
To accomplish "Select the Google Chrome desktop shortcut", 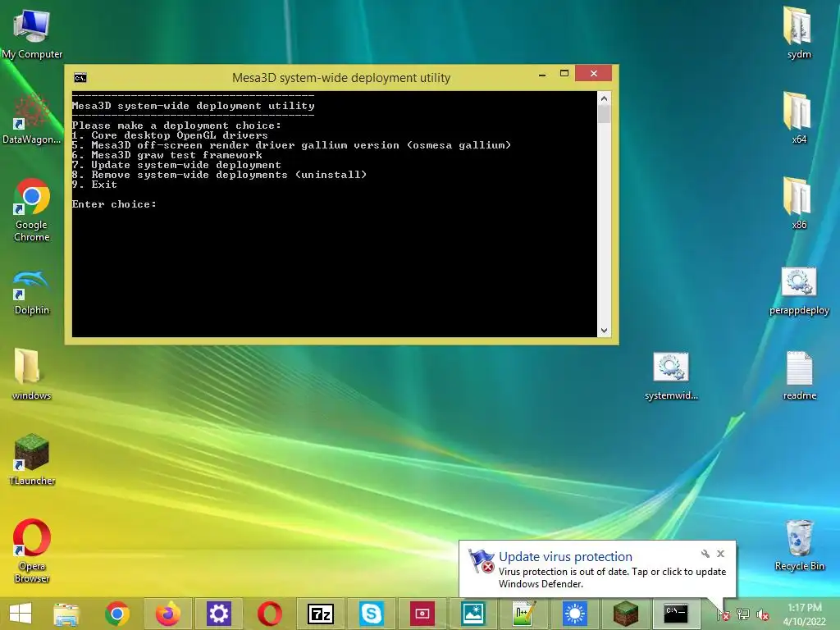I will pyautogui.click(x=32, y=209).
